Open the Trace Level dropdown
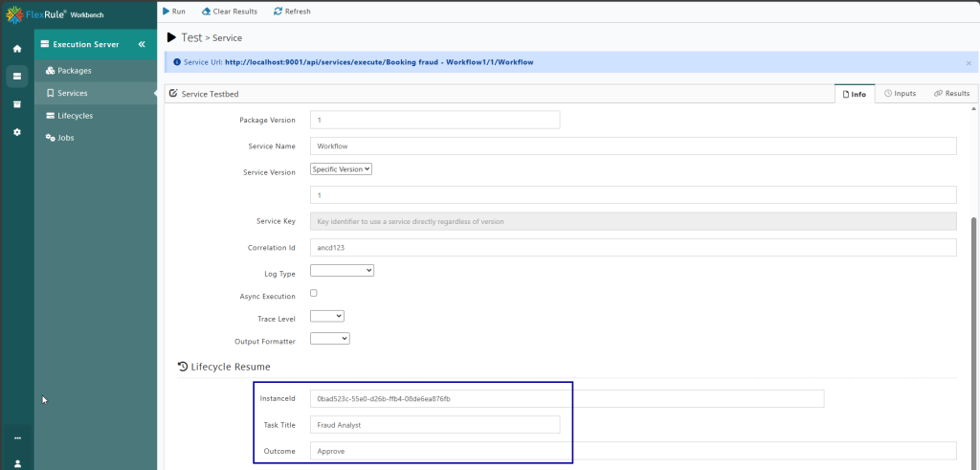The image size is (980, 470). 327,316
